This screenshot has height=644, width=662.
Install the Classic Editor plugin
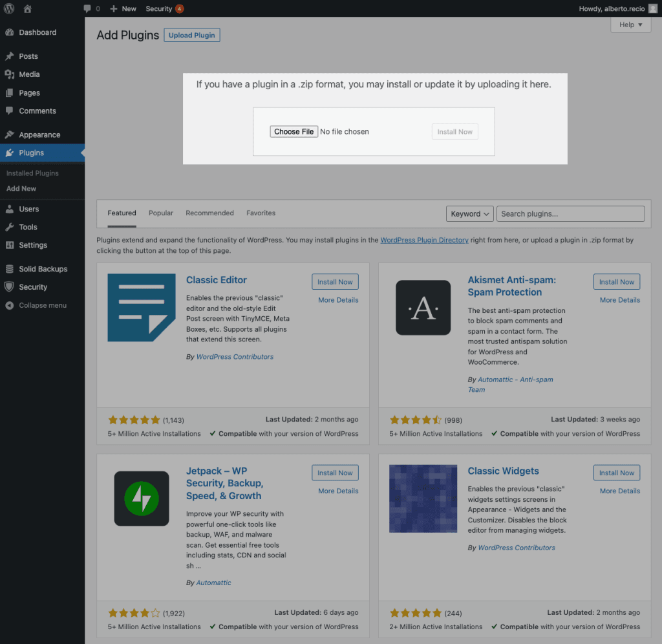(x=335, y=282)
